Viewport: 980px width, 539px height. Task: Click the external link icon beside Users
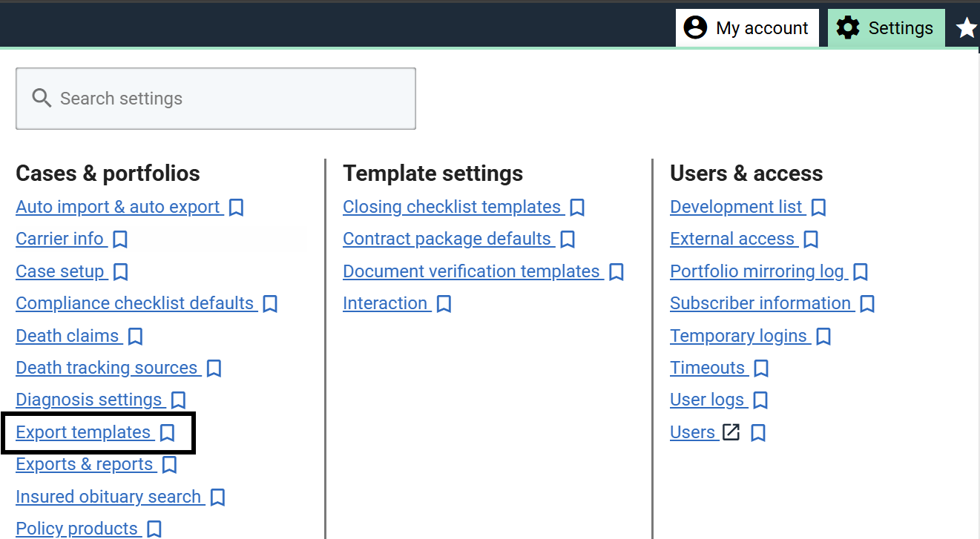tap(731, 432)
